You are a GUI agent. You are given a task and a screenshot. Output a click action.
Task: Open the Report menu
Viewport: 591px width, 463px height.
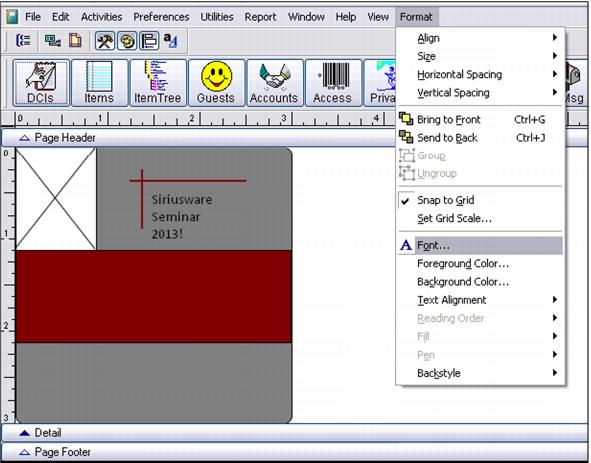260,17
